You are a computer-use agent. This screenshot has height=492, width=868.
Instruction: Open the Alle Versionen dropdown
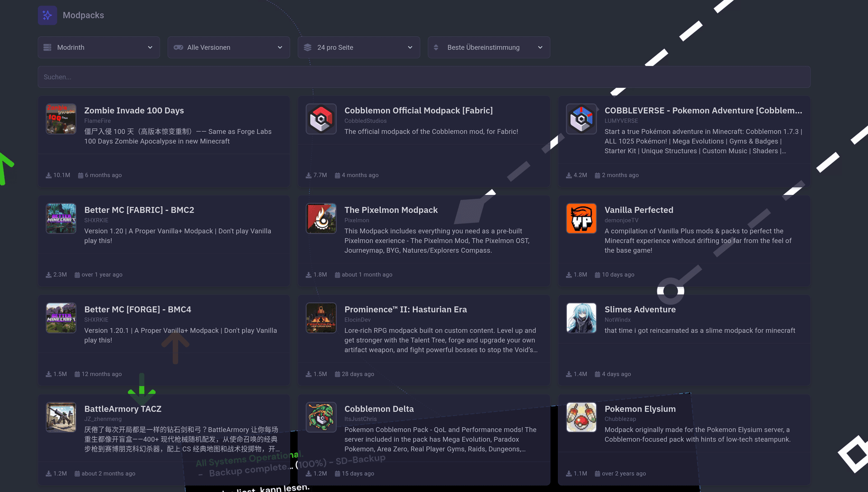click(x=229, y=47)
